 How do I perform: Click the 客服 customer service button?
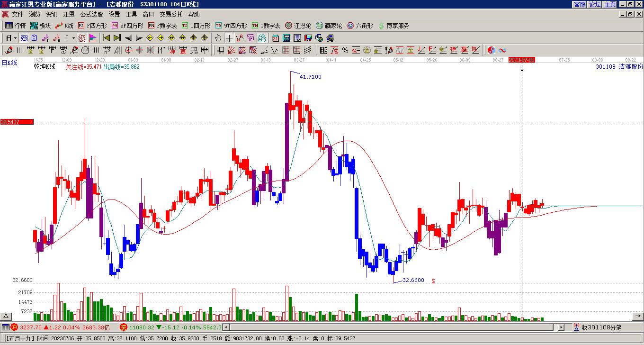coord(580,4)
